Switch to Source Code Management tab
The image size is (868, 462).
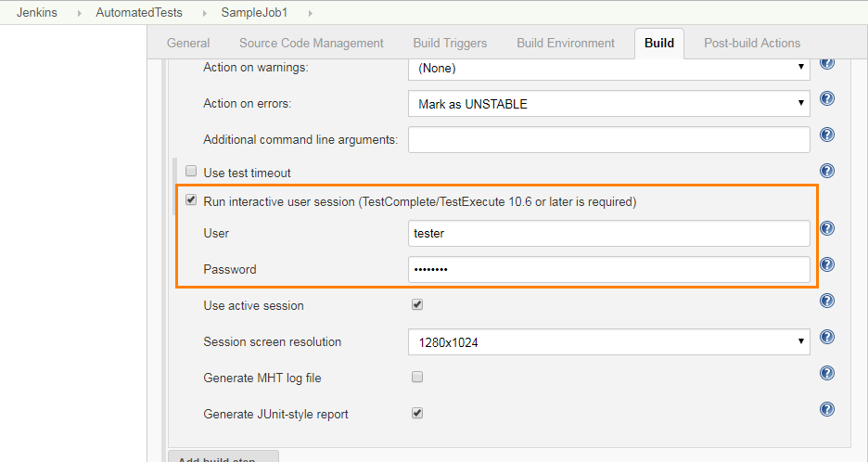click(311, 44)
